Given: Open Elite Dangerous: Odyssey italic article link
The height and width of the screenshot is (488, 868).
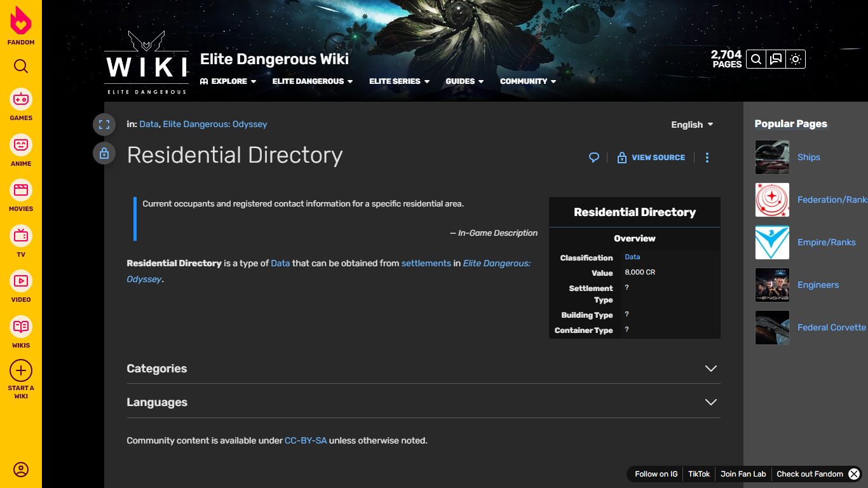Looking at the screenshot, I should tap(329, 271).
